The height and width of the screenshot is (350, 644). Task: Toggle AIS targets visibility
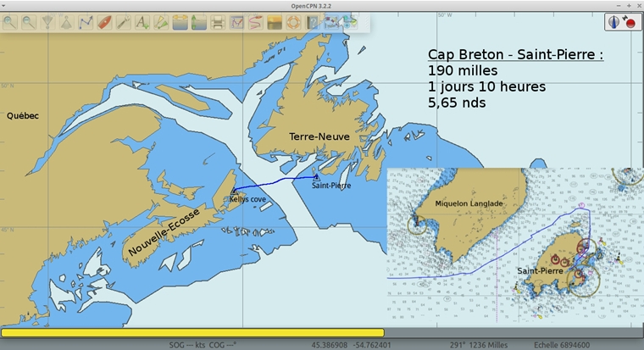[161, 22]
